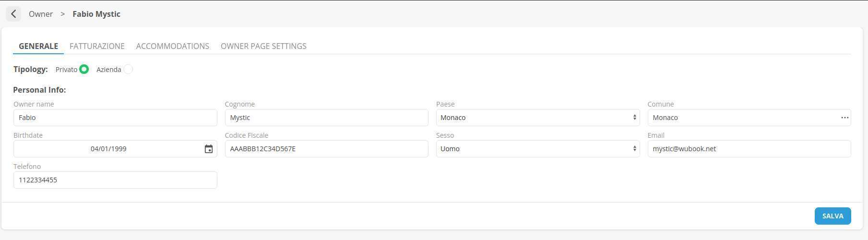Select the Azienda radio button
This screenshot has height=240, width=868.
pyautogui.click(x=128, y=69)
